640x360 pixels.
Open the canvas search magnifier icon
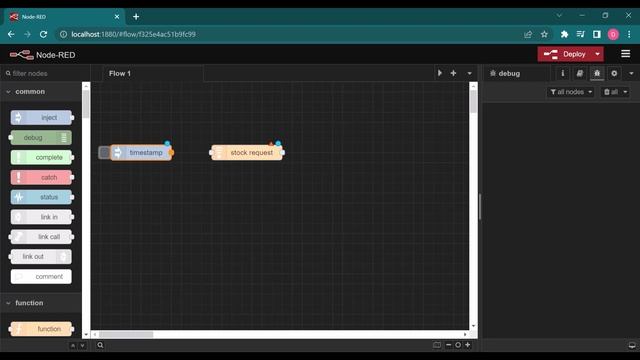pyautogui.click(x=100, y=345)
